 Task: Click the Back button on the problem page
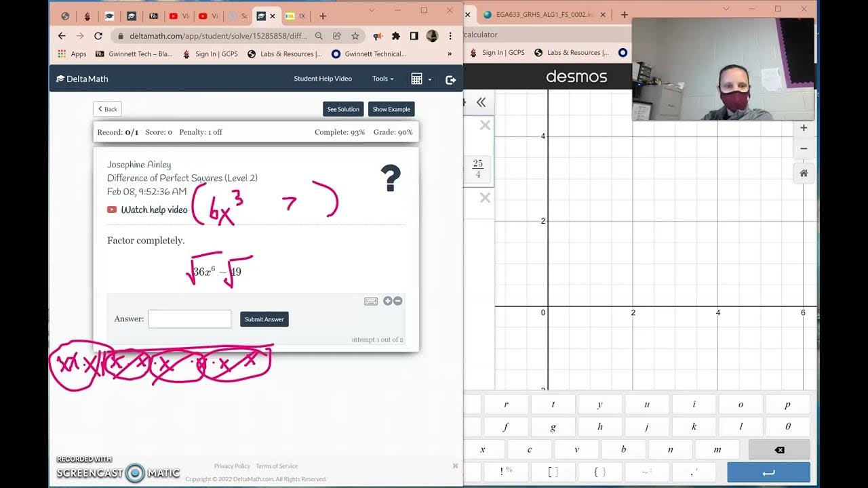107,109
